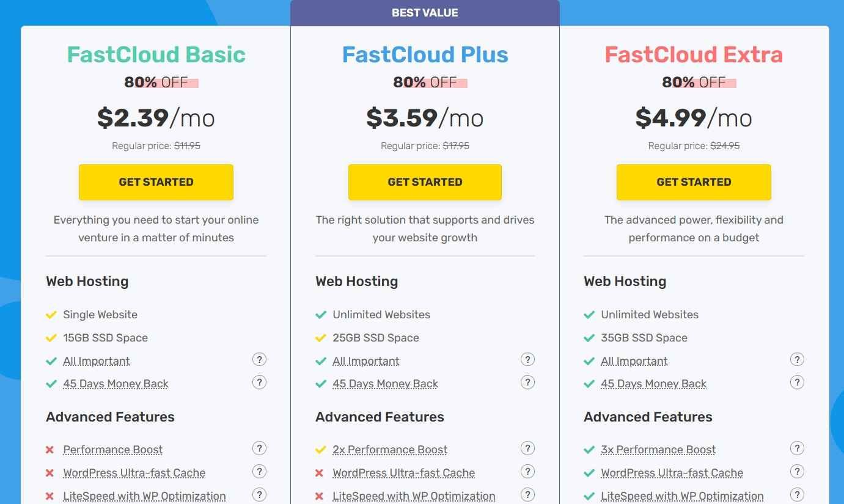The height and width of the screenshot is (504, 844).
Task: Open 3x Performance Boost link in Extra
Action: (x=658, y=450)
